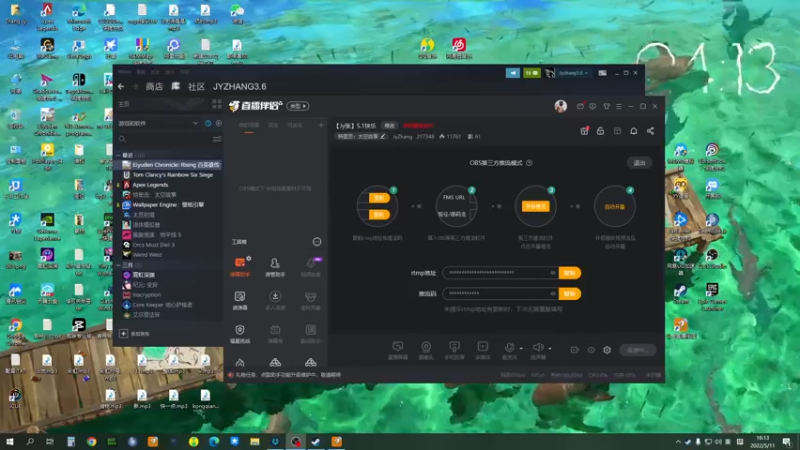Click 退出 to exit OBS mode
Image resolution: width=800 pixels, height=450 pixels.
click(639, 163)
